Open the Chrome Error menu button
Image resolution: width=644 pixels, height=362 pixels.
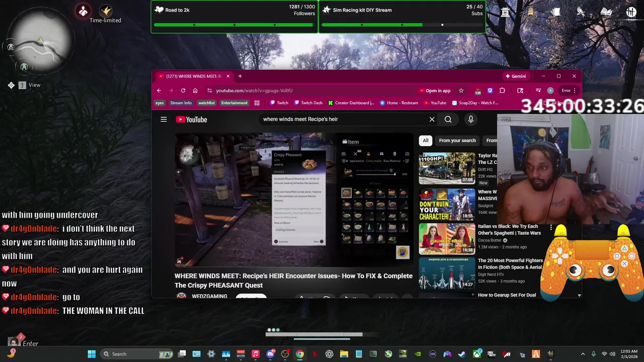point(569,90)
